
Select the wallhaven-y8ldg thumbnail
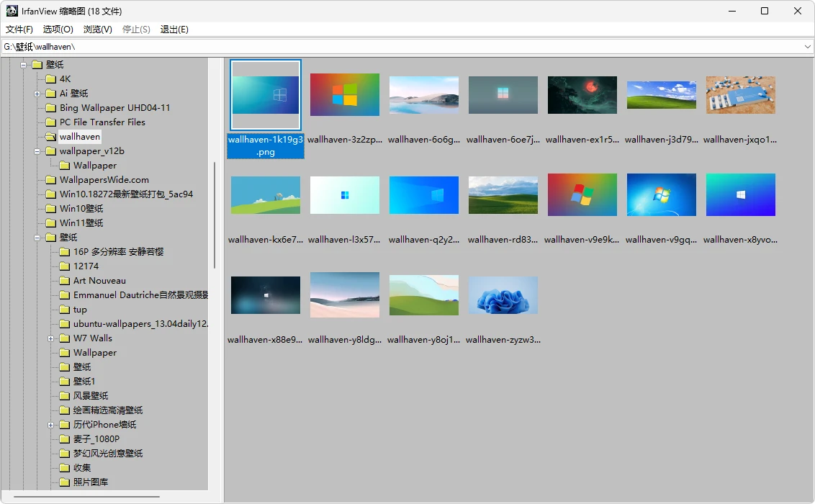coord(345,294)
